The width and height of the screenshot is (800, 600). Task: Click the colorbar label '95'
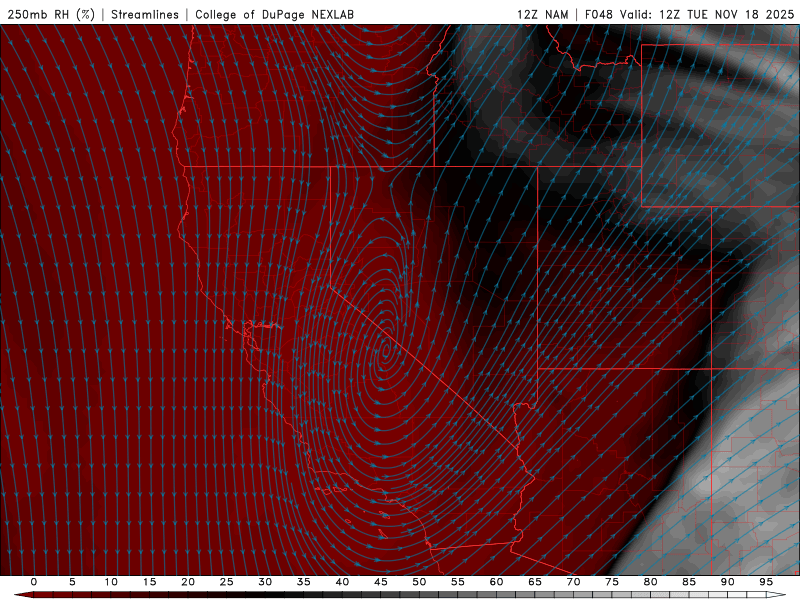tap(766, 582)
